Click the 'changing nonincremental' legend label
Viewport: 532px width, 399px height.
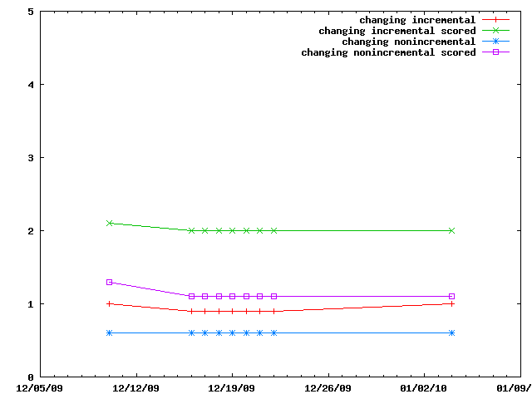pos(408,42)
